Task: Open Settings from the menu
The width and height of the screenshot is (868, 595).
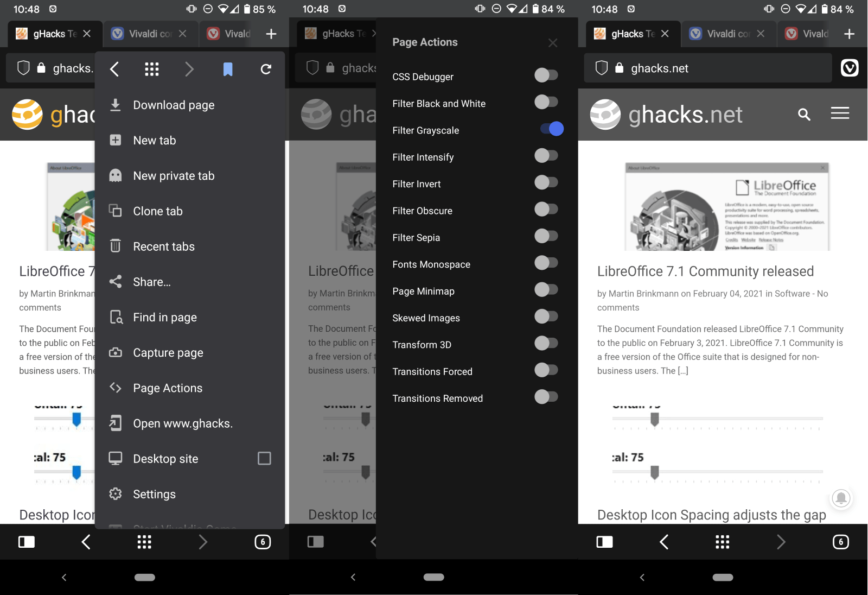Action: tap(190, 494)
